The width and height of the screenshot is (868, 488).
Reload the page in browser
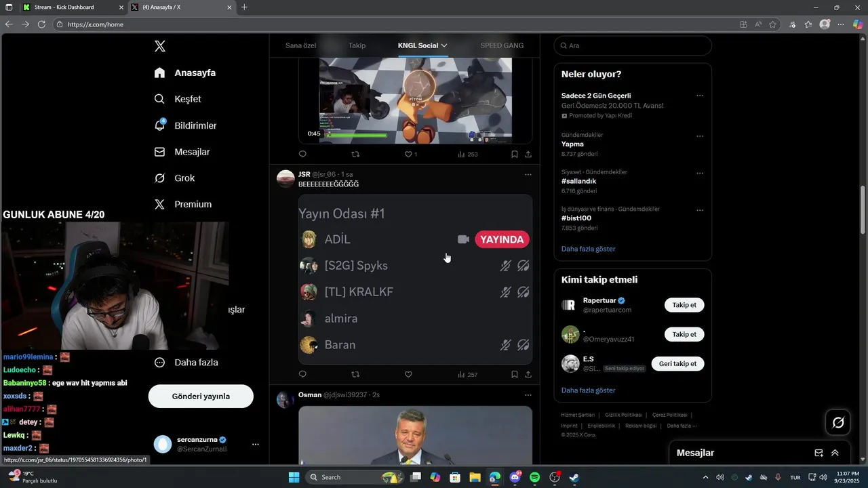tap(41, 24)
